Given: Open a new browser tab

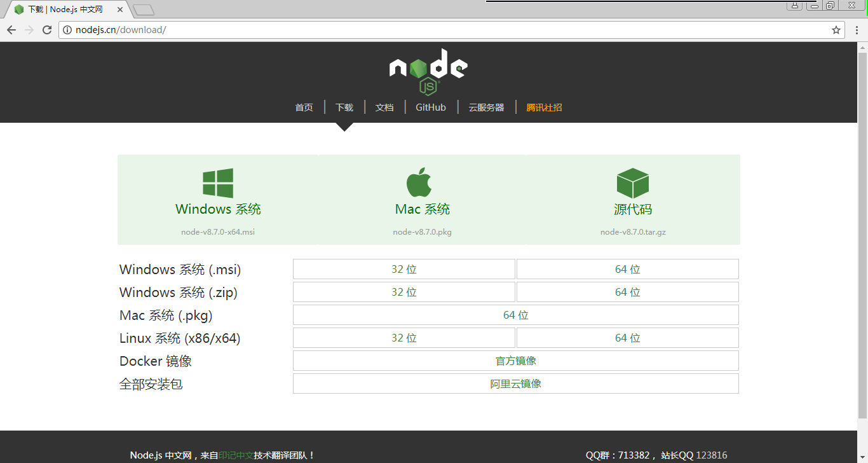Looking at the screenshot, I should [x=144, y=10].
